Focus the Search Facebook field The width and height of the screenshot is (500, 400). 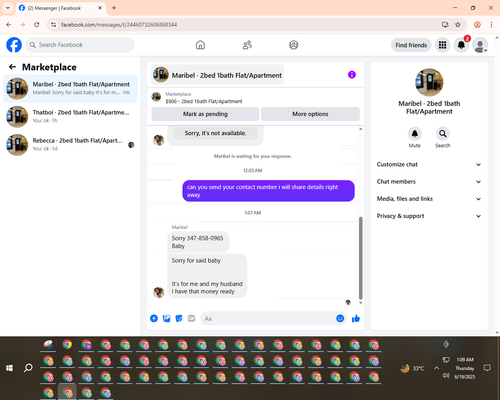point(80,45)
